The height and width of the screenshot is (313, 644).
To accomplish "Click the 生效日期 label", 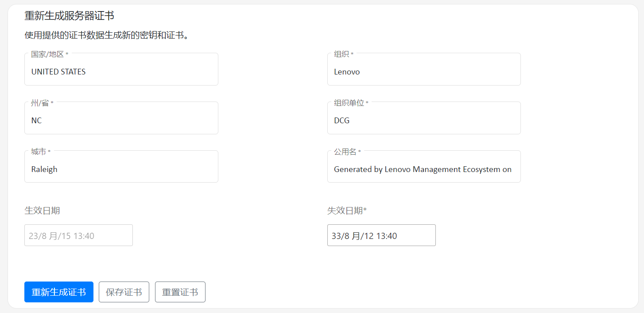I will (42, 210).
